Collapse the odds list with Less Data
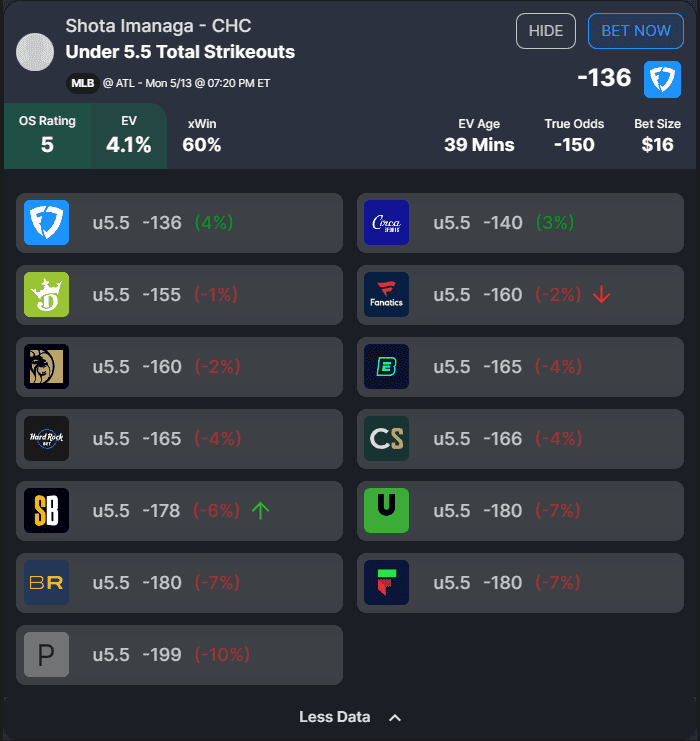 (x=350, y=717)
